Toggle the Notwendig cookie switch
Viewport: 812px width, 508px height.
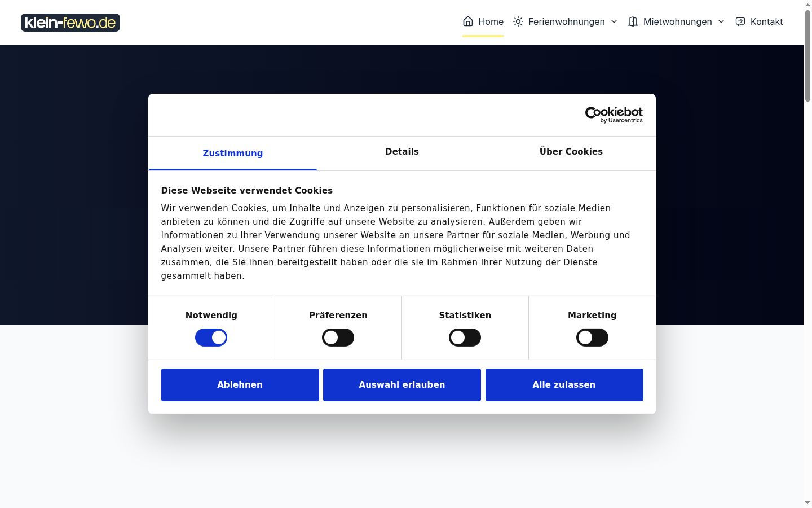pos(211,338)
